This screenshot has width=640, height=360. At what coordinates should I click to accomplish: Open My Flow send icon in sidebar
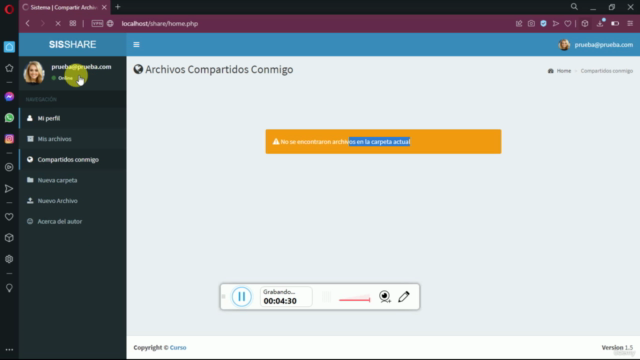[9, 189]
